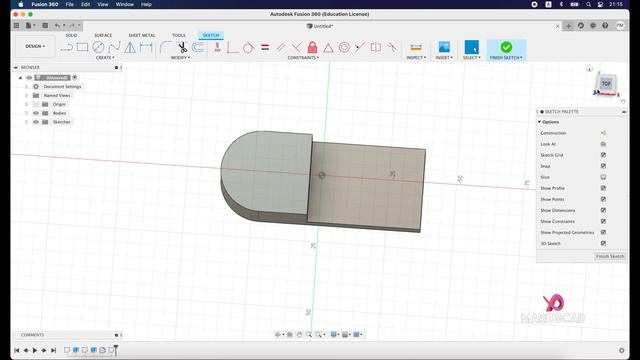Apply the Fix/Unfix lock constraint
This screenshot has height=360, width=640.
tap(313, 47)
